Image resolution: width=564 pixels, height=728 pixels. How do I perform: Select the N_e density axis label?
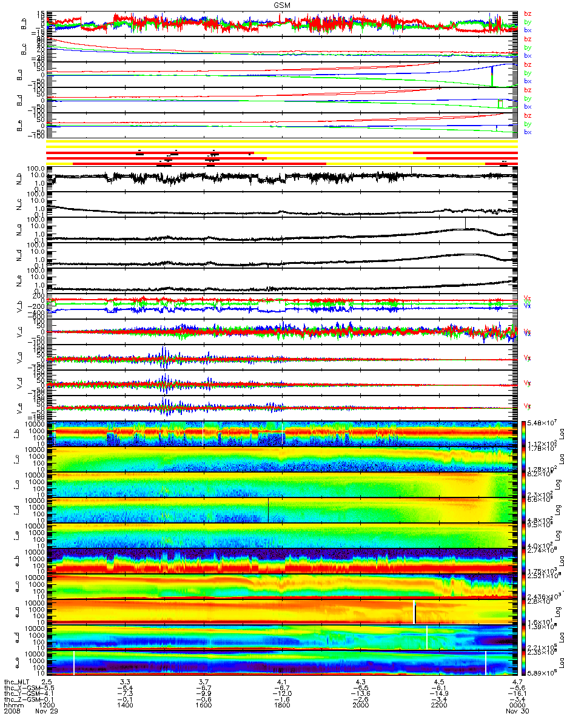tap(18, 281)
